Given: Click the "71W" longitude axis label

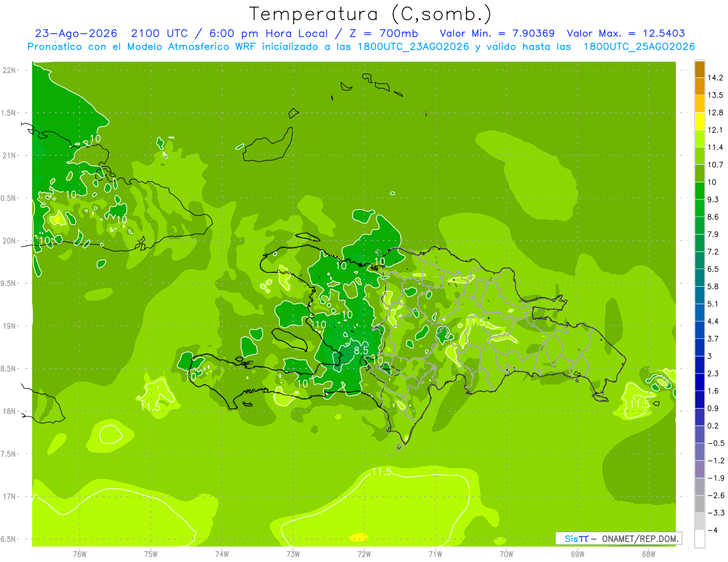Looking at the screenshot, I should click(x=435, y=554).
